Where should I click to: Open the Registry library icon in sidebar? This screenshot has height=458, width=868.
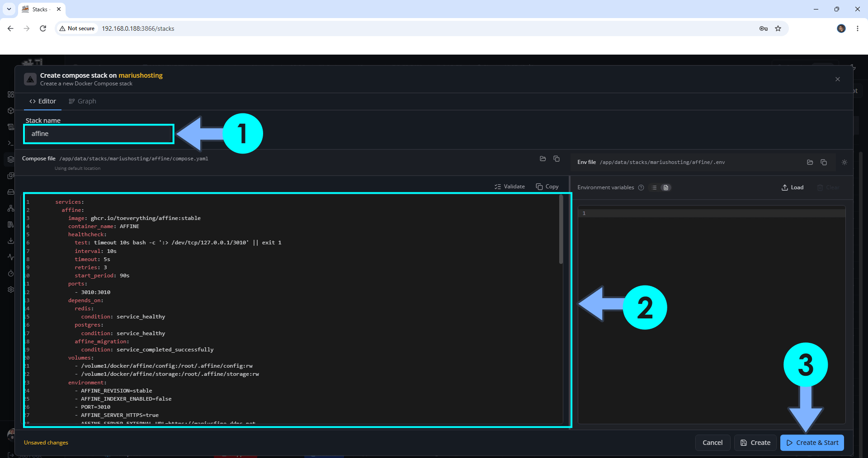point(11,224)
